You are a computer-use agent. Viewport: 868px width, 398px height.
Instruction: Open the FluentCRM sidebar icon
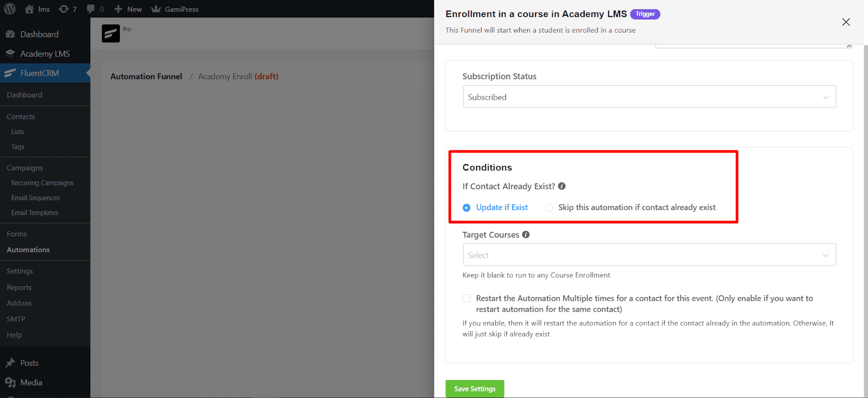pos(10,73)
